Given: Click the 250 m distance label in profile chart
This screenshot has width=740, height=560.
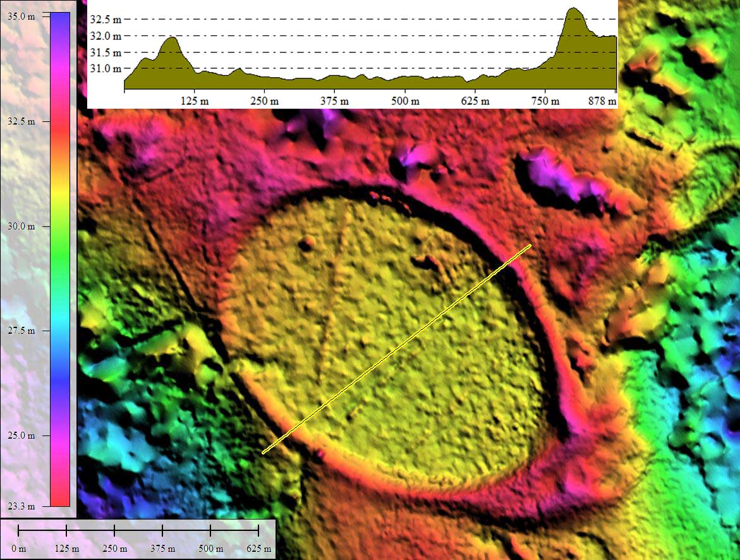Looking at the screenshot, I should click(x=264, y=101).
